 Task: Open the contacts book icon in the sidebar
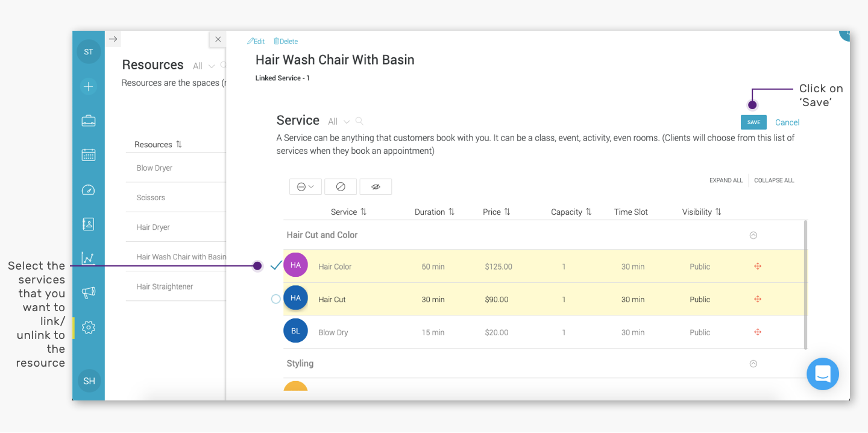(x=89, y=224)
